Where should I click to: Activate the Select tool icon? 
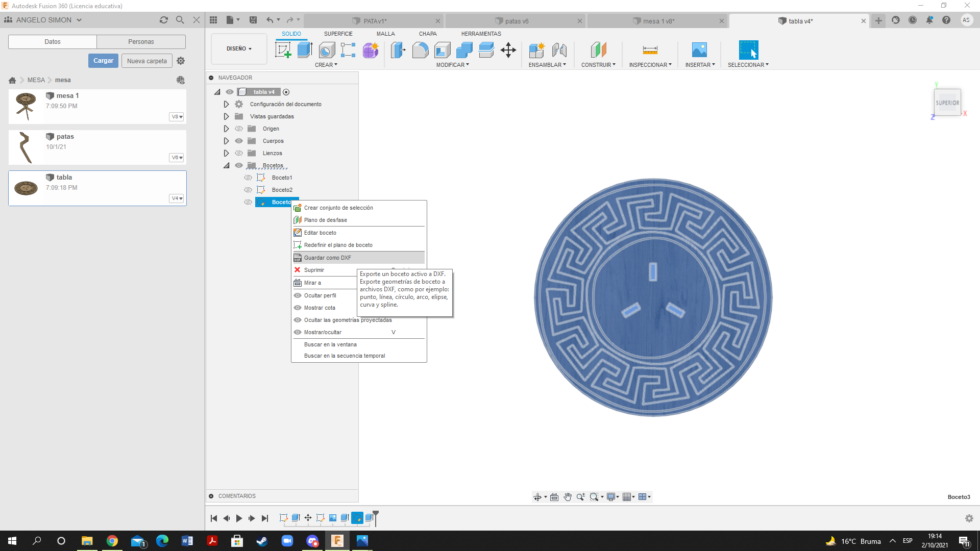(748, 50)
